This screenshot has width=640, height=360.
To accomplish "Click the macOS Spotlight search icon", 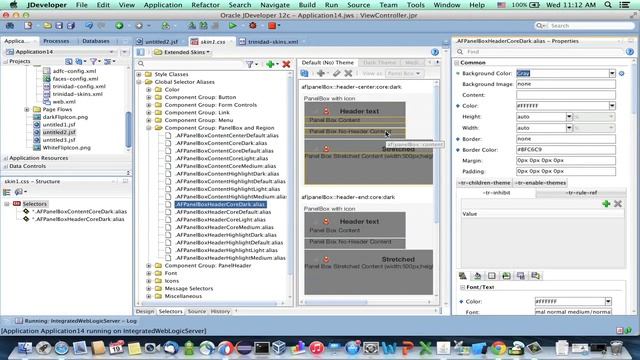I will [608, 5].
